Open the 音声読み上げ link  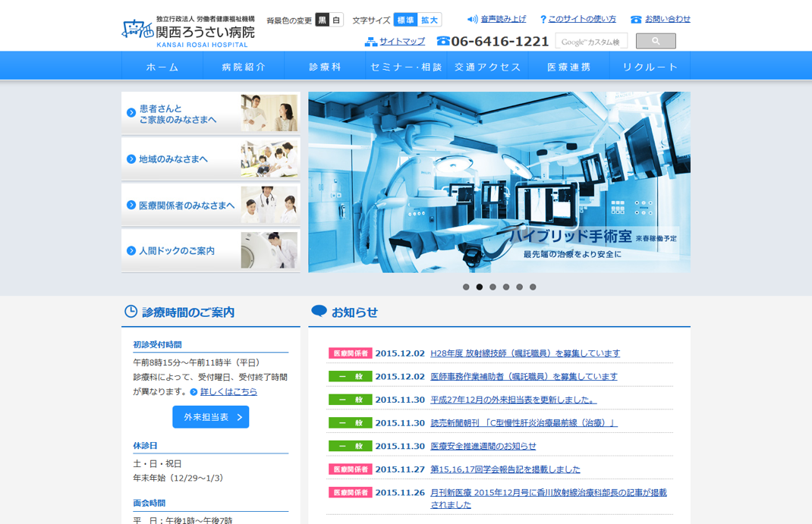pyautogui.click(x=503, y=19)
